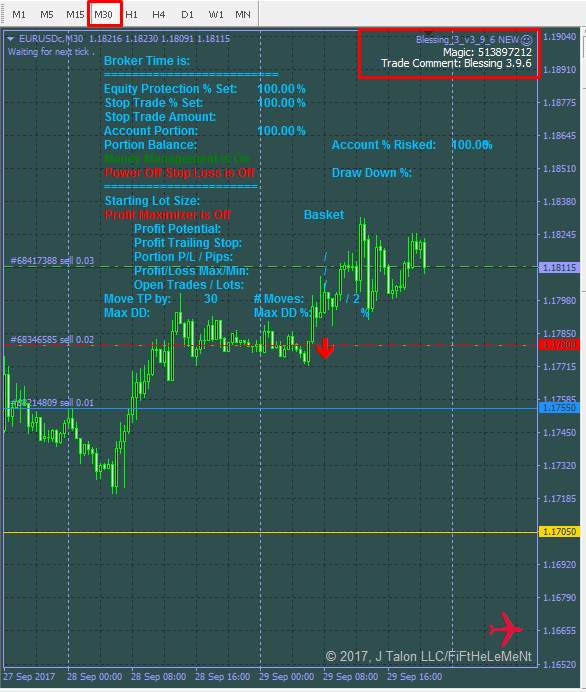Click the blue 1.17550 price tag
This screenshot has width=586, height=692.
pyautogui.click(x=559, y=408)
